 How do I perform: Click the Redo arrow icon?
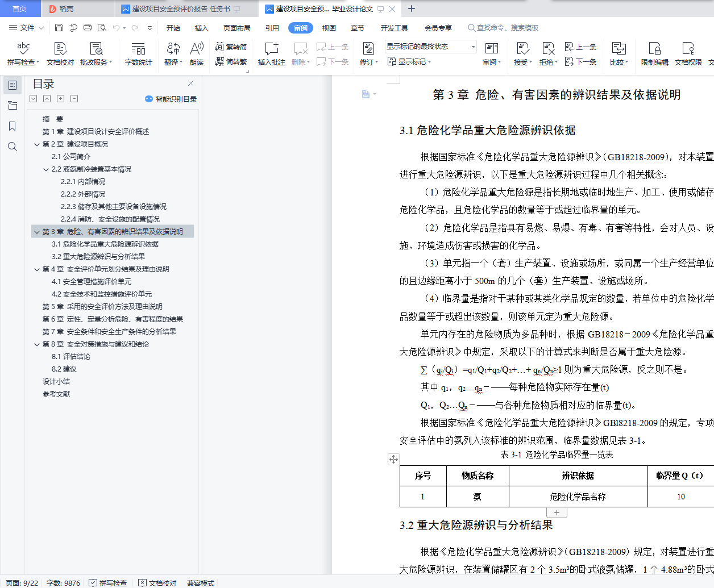(135, 27)
